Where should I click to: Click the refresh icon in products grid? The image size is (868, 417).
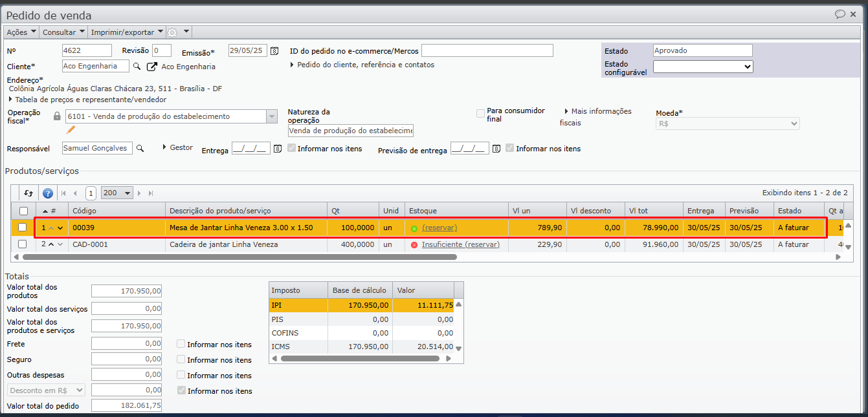click(x=28, y=193)
